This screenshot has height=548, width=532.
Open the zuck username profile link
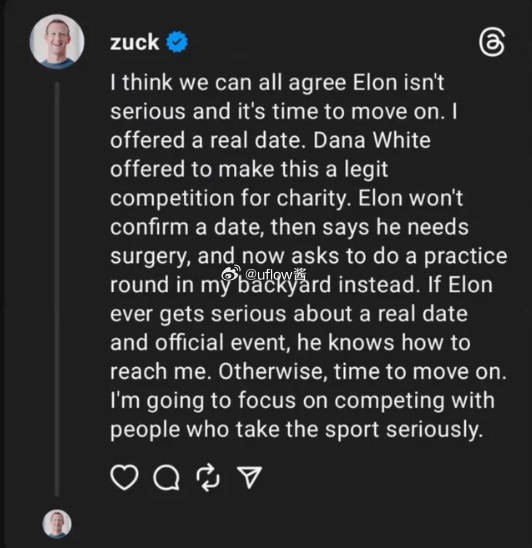click(x=135, y=42)
